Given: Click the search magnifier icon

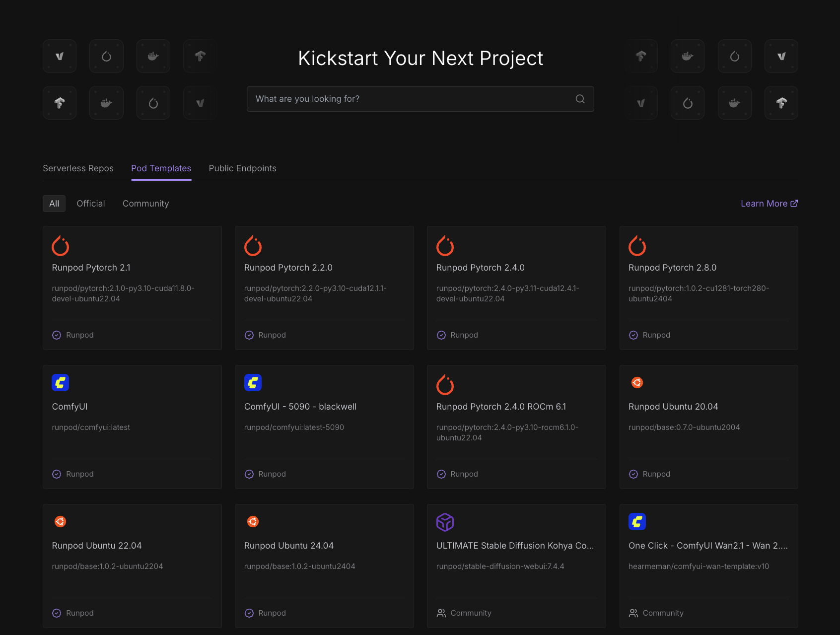Looking at the screenshot, I should (580, 99).
